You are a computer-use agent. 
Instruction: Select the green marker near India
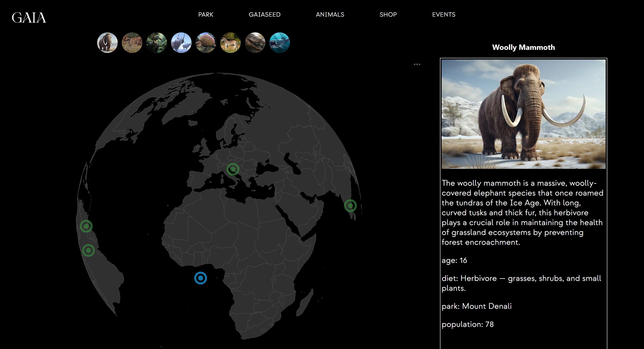point(350,206)
